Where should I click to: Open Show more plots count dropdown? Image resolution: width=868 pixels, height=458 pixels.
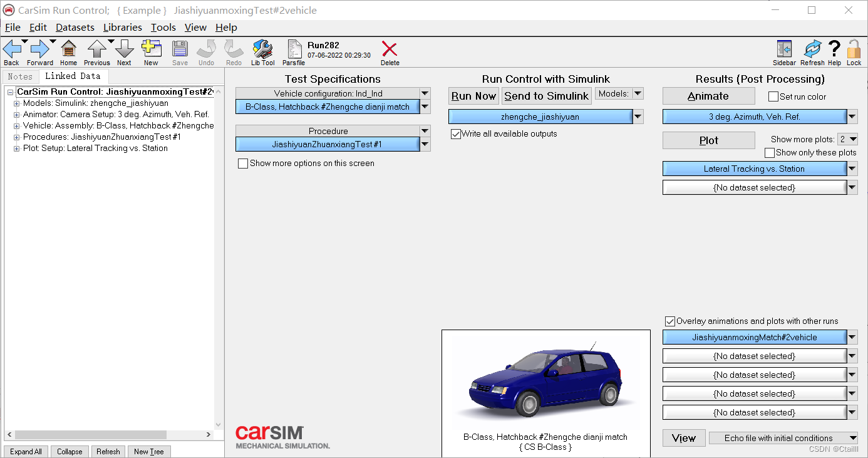coord(848,139)
